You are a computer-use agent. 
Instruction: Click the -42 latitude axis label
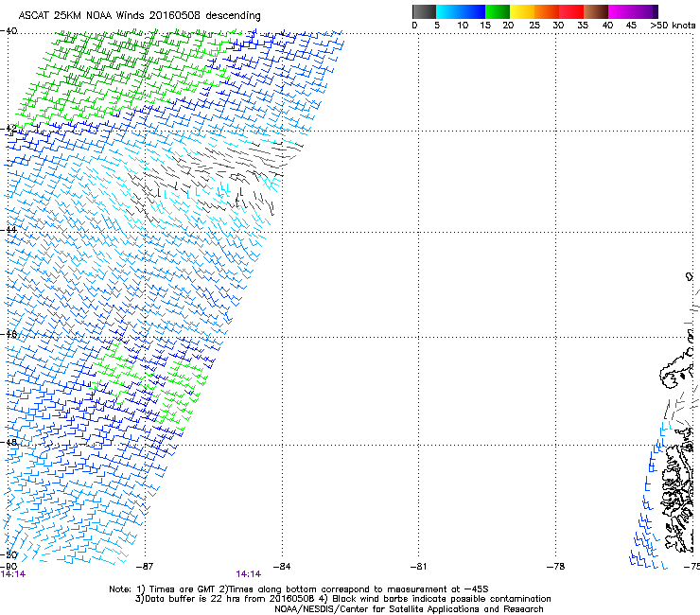click(9, 129)
